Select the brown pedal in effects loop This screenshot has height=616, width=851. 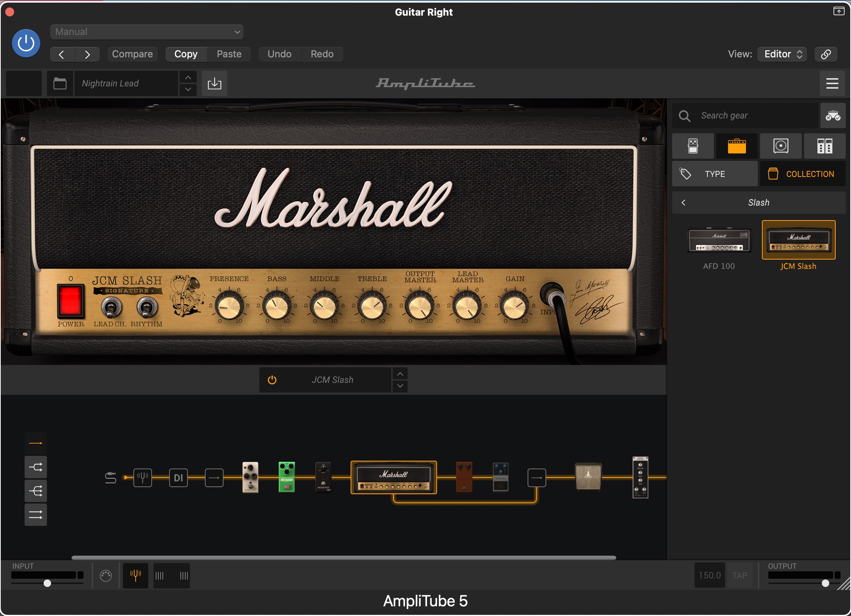pyautogui.click(x=464, y=477)
